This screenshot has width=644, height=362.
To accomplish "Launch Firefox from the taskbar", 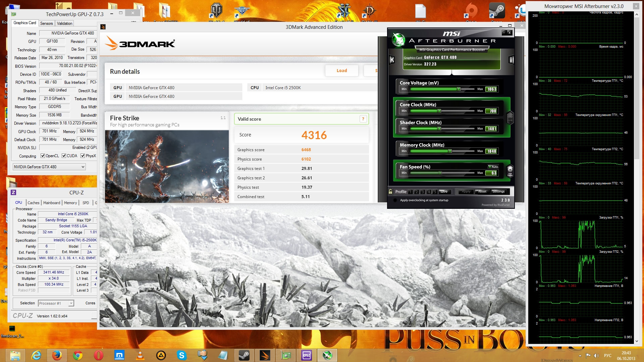I will pyautogui.click(x=57, y=355).
